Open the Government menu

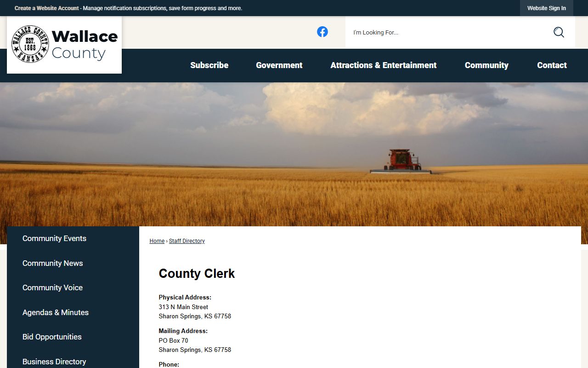[x=279, y=65]
